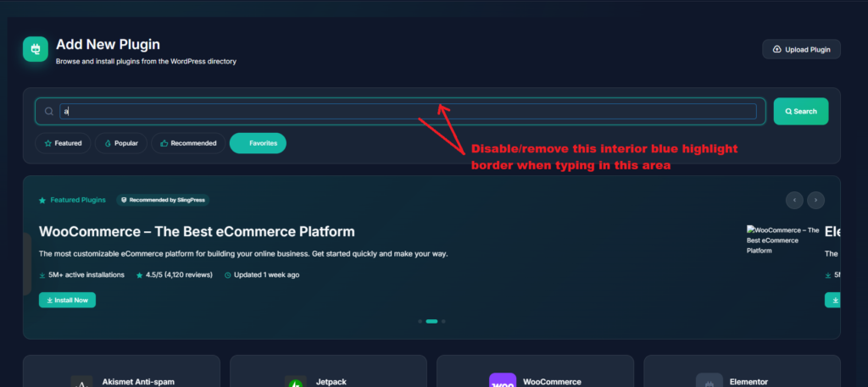Click the Jetpack green logo icon
The image size is (868, 387).
pos(296,381)
